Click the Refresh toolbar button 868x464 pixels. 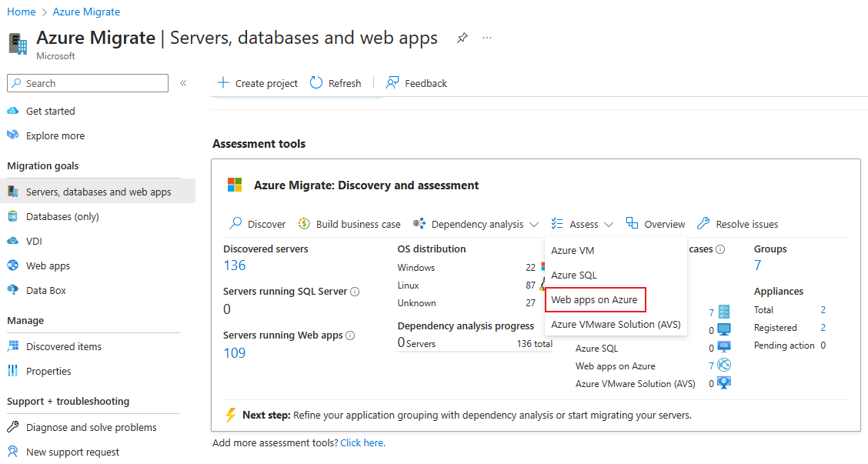point(336,83)
